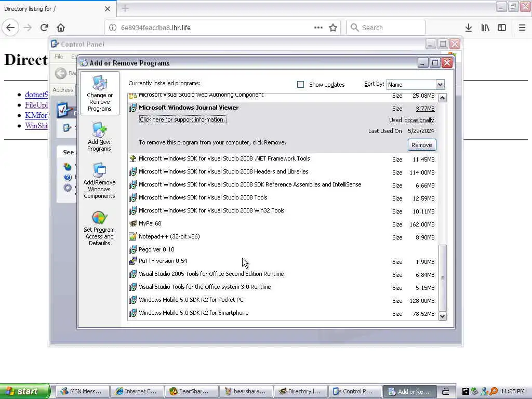
Task: Open Add New Programs in sidebar
Action: pyautogui.click(x=99, y=137)
